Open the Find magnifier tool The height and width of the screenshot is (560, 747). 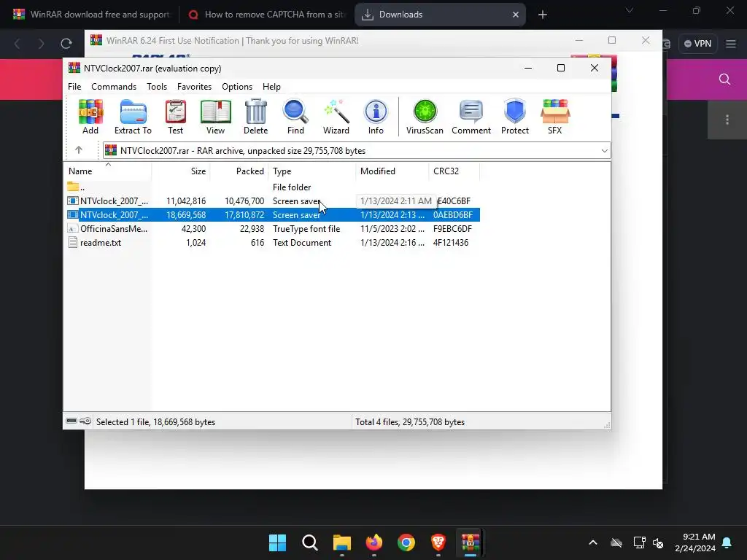tap(295, 117)
